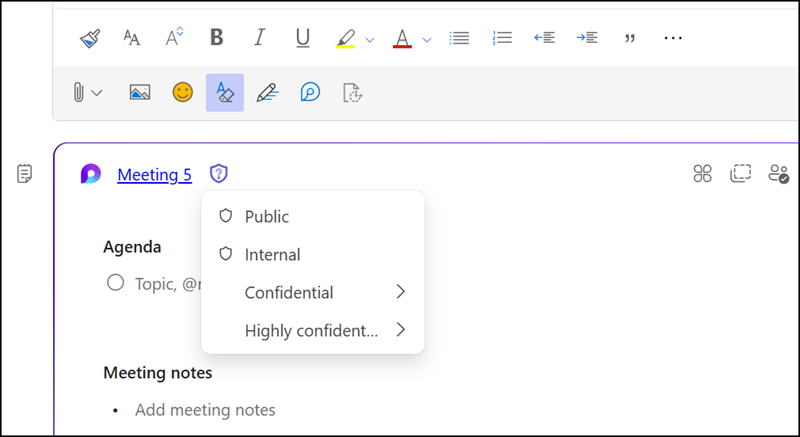Expand the Confidential chevron arrow

click(x=401, y=292)
